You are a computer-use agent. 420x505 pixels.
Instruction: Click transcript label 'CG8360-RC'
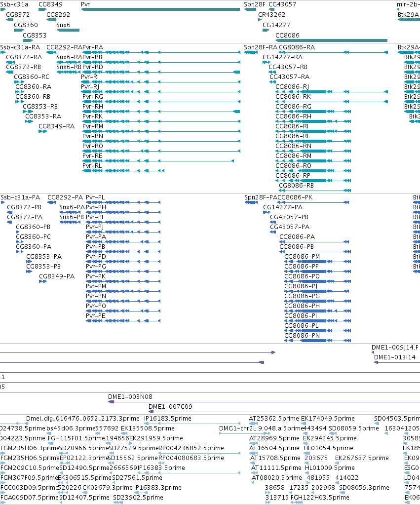coord(32,77)
